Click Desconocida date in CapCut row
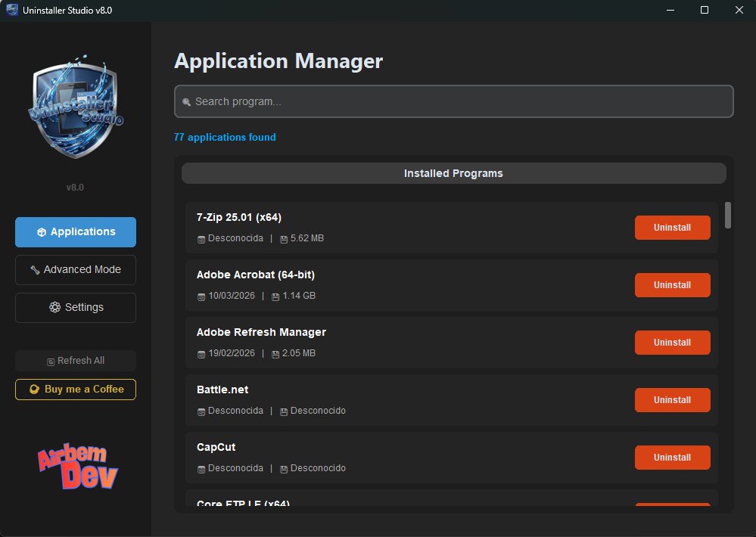Screen dimensions: 756x537 coord(235,468)
